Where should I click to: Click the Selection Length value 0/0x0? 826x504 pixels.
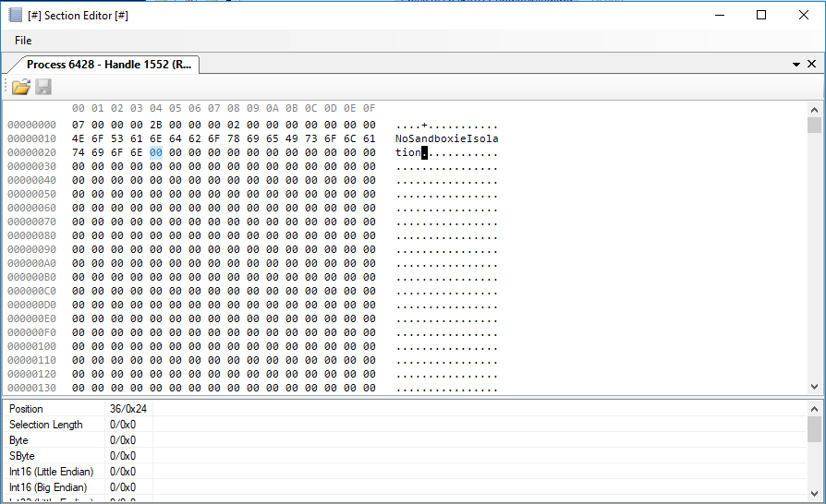[x=122, y=425]
